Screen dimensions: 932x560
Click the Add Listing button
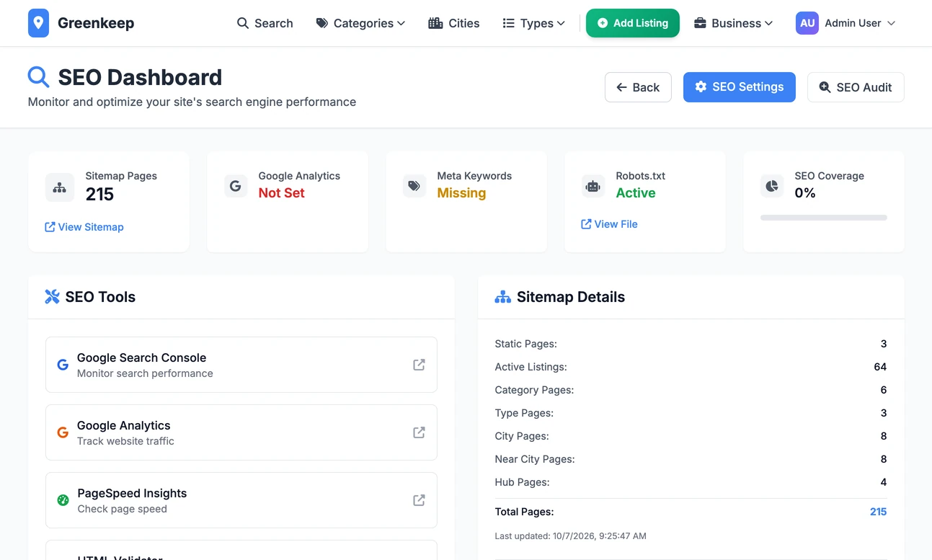(633, 23)
